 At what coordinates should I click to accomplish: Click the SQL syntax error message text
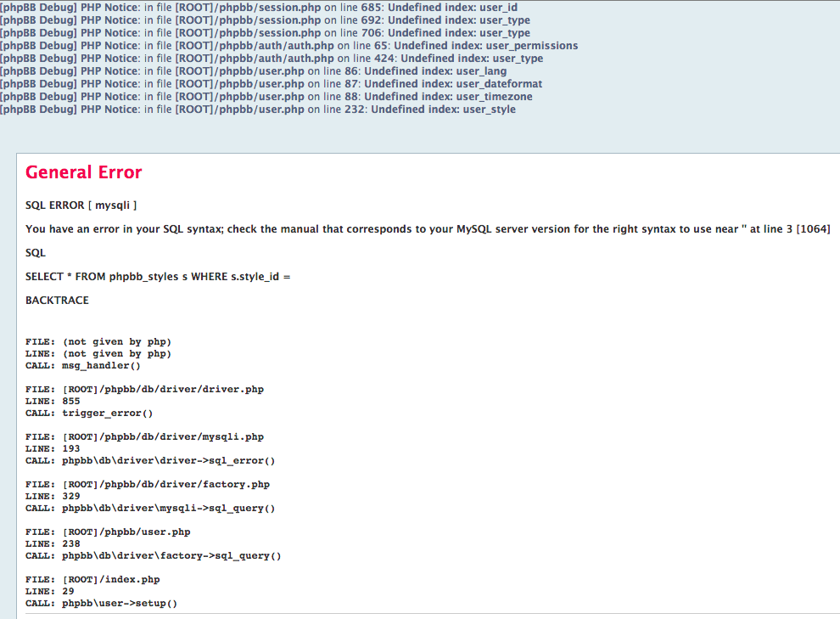click(x=428, y=229)
